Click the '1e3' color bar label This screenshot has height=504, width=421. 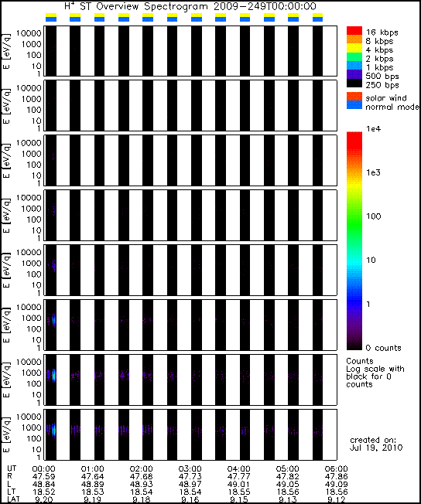click(373, 172)
